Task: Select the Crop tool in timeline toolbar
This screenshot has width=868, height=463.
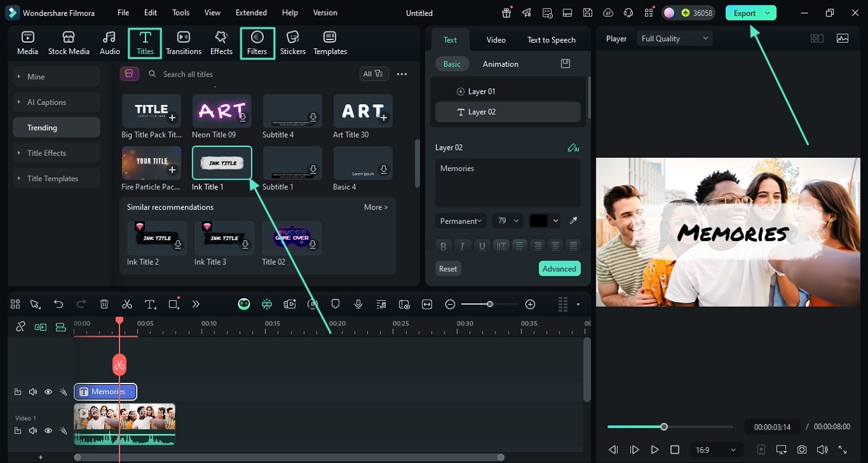Action: point(174,304)
